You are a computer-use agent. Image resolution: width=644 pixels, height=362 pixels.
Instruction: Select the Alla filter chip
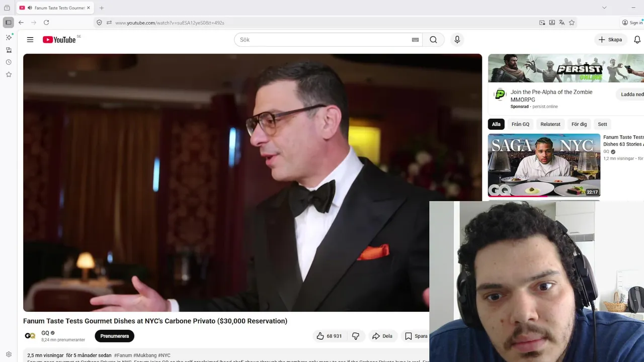pyautogui.click(x=496, y=124)
